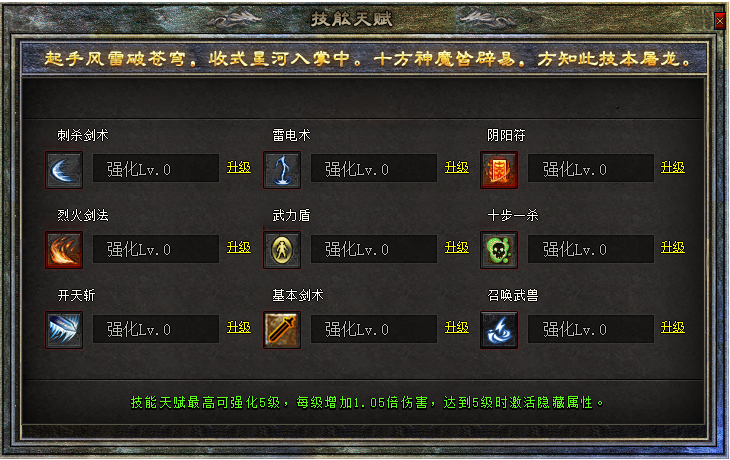Select the 雷电术 lightning skill icon
This screenshot has width=730, height=460.
point(282,170)
